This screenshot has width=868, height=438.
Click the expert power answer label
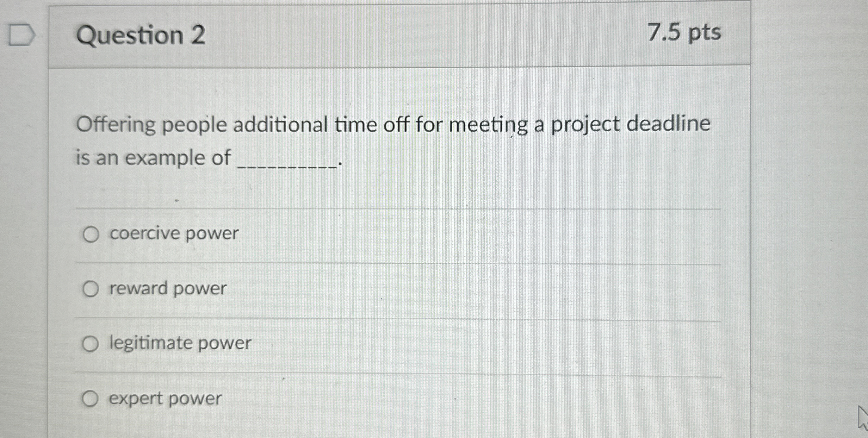[165, 398]
